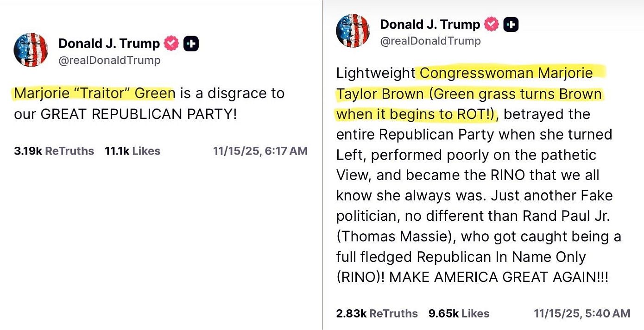
Task: Click the red verified badge in the right post
Action: tap(492, 25)
